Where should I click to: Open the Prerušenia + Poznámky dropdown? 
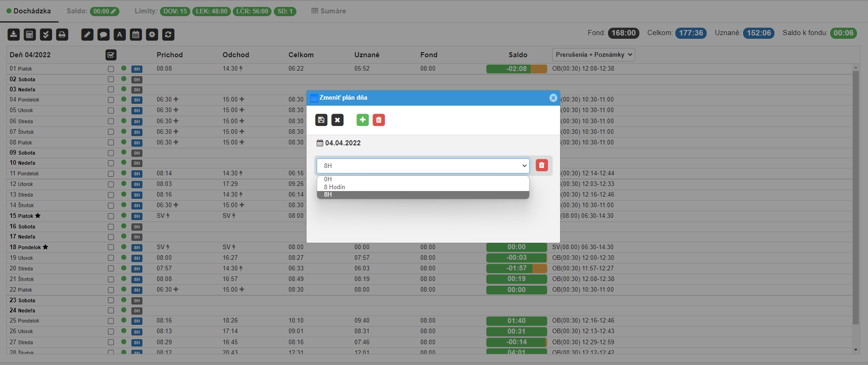tap(593, 54)
